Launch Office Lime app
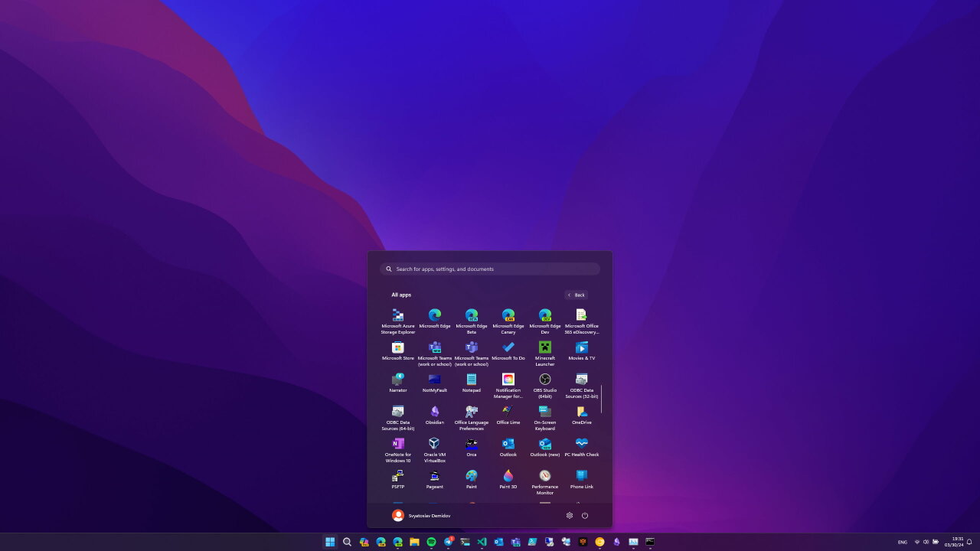The image size is (980, 551). click(508, 416)
